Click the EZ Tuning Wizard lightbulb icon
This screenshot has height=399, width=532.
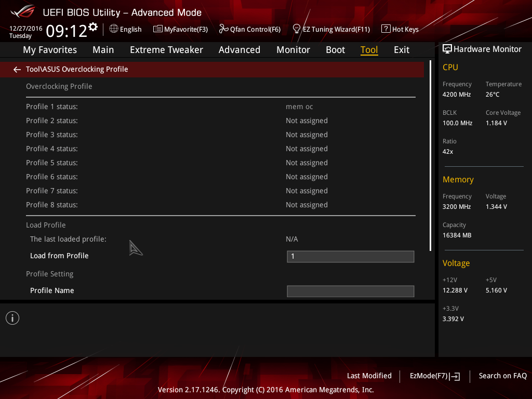click(297, 29)
